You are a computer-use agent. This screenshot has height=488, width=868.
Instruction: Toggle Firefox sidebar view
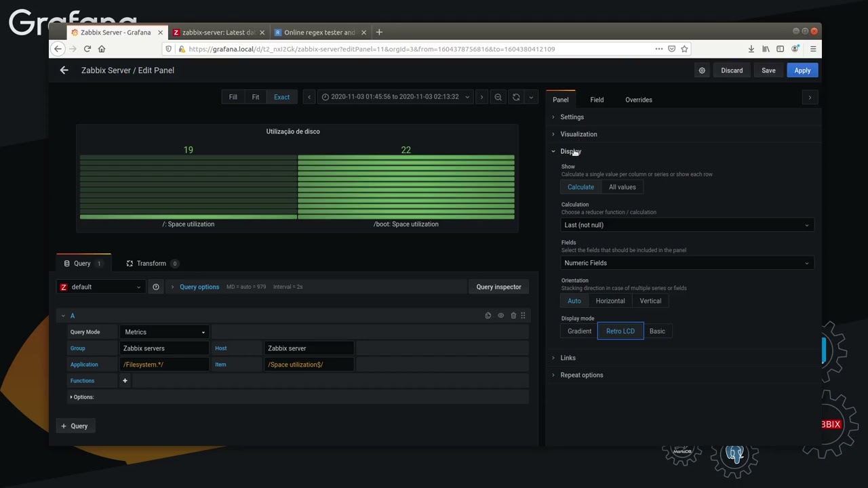[x=780, y=49]
